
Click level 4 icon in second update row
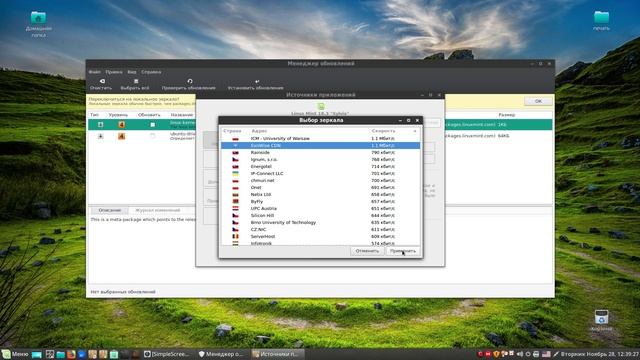pyautogui.click(x=122, y=136)
